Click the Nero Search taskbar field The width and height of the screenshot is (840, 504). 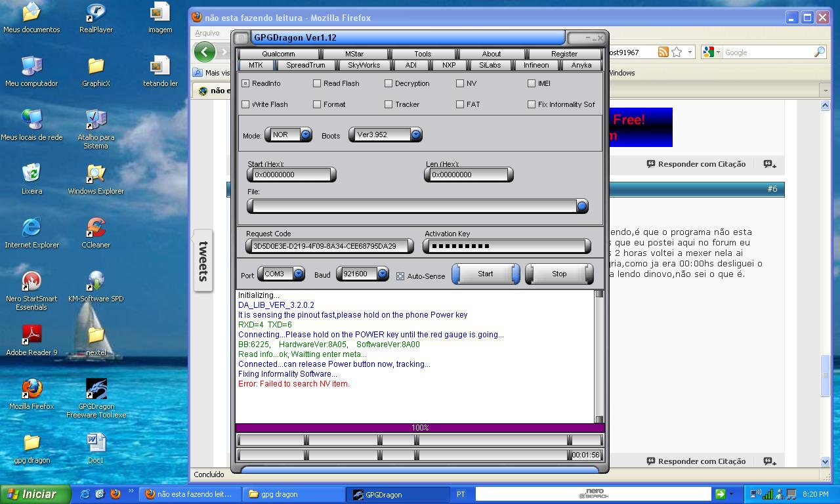tap(593, 494)
